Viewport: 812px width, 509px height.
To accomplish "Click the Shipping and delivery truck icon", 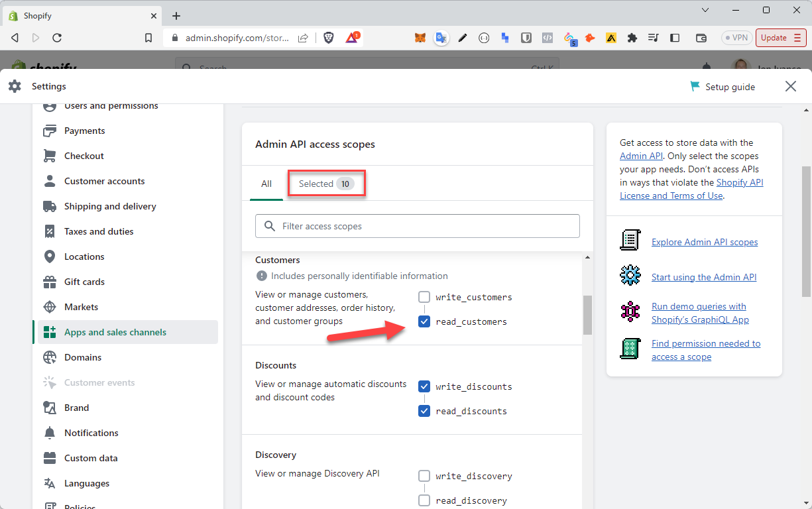I will click(50, 206).
